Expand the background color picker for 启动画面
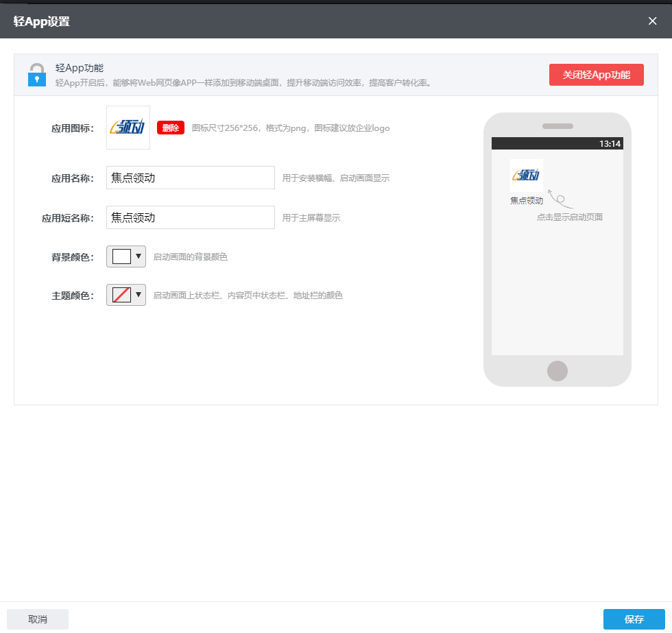672x633 pixels. pos(139,256)
